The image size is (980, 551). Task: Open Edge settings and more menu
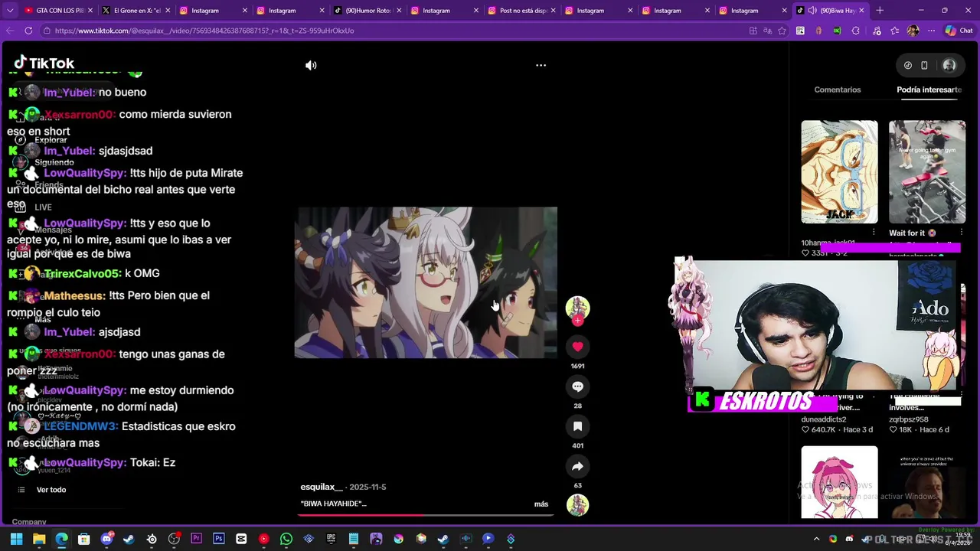(931, 31)
